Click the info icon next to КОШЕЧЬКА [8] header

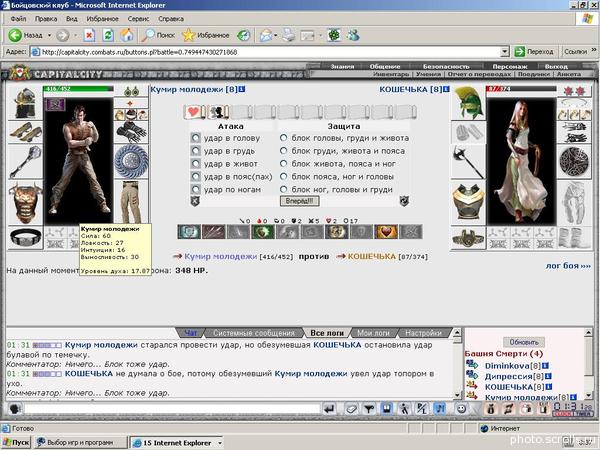[446, 89]
